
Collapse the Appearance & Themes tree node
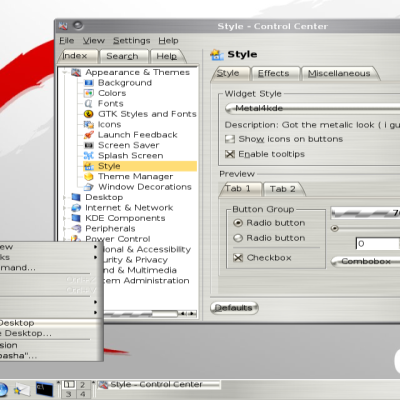click(64, 72)
